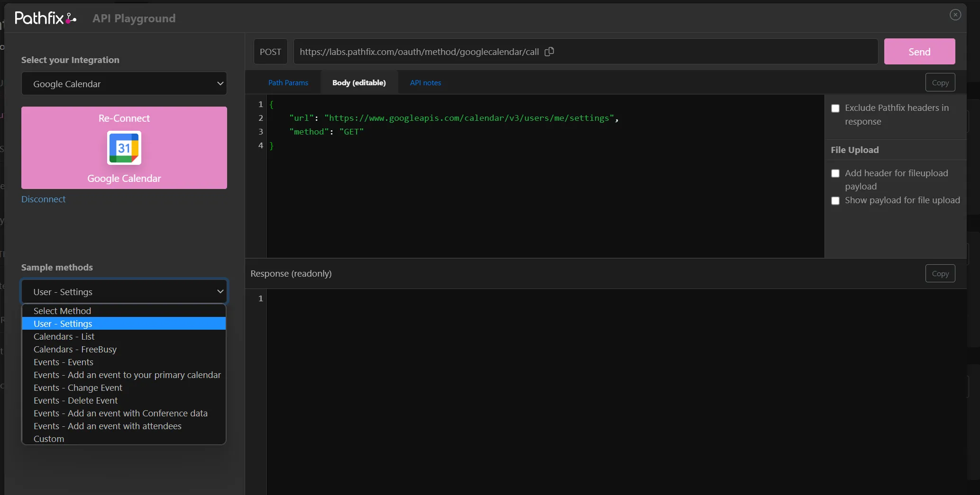Screen dimensions: 980x495
Task: Select Calendars - List method
Action: (124, 336)
